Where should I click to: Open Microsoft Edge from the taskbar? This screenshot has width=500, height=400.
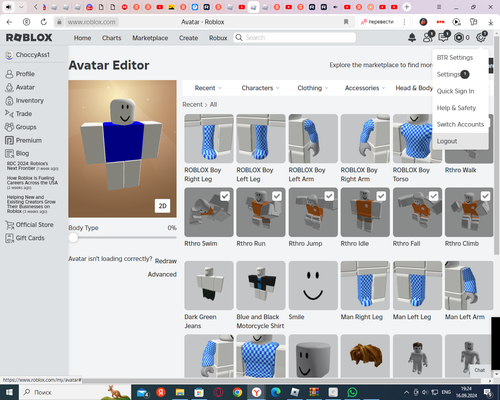point(276,392)
